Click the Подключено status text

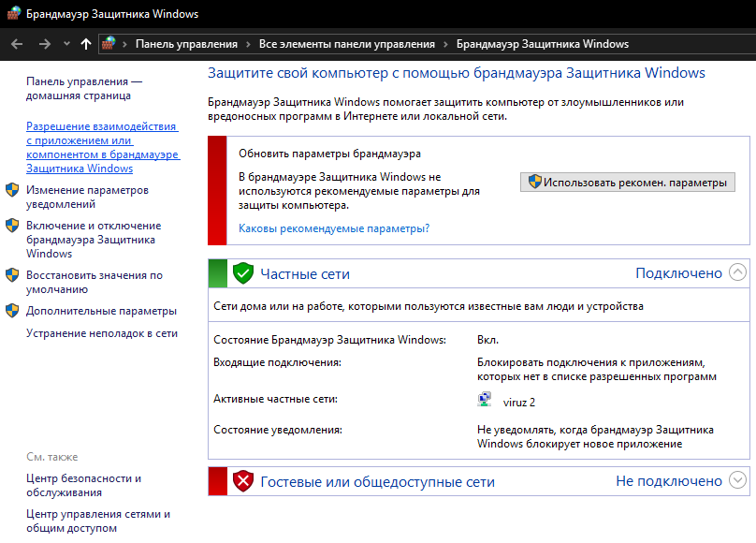[678, 273]
